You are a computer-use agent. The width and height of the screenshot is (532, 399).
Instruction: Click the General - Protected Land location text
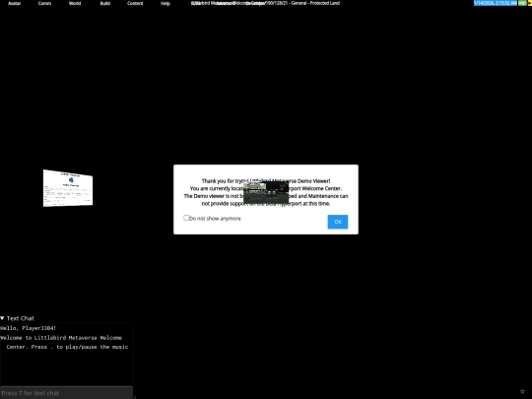pos(315,3)
